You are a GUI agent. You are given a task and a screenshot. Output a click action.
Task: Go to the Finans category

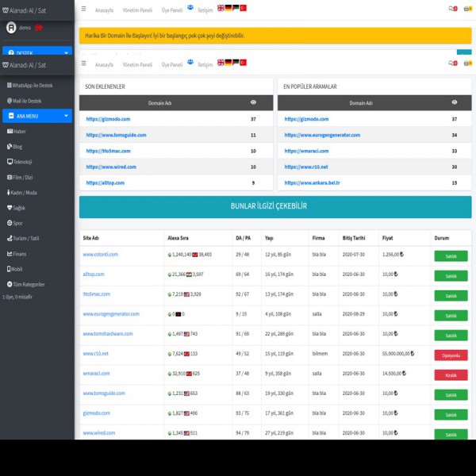click(17, 254)
